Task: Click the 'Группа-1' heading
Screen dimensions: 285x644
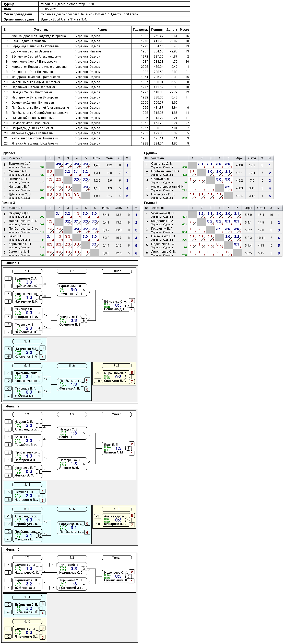Action: coord(8,153)
